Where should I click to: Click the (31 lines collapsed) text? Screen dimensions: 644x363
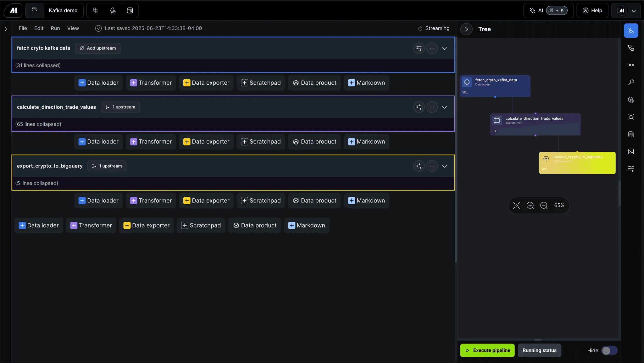click(38, 65)
